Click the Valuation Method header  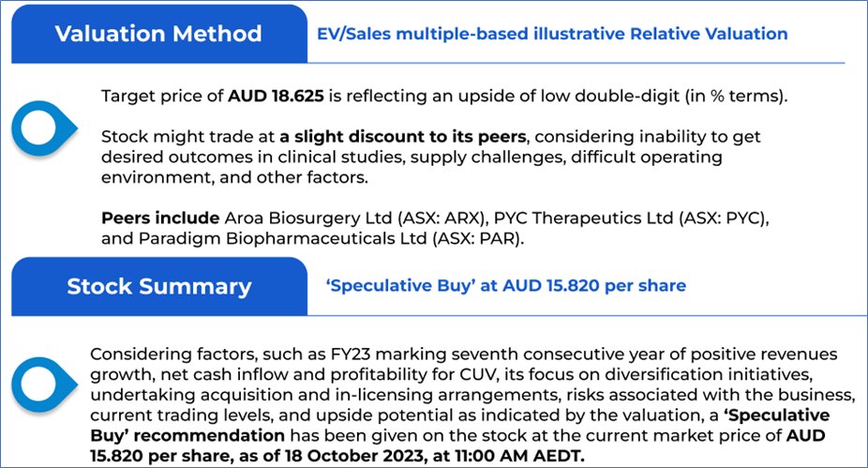click(x=157, y=34)
